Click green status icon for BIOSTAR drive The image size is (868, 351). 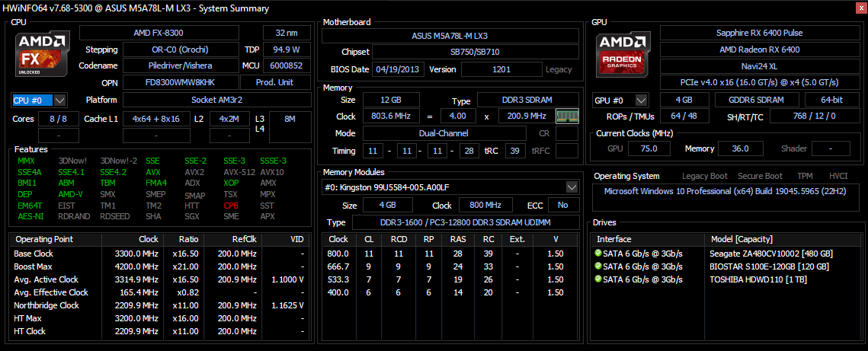tap(598, 266)
